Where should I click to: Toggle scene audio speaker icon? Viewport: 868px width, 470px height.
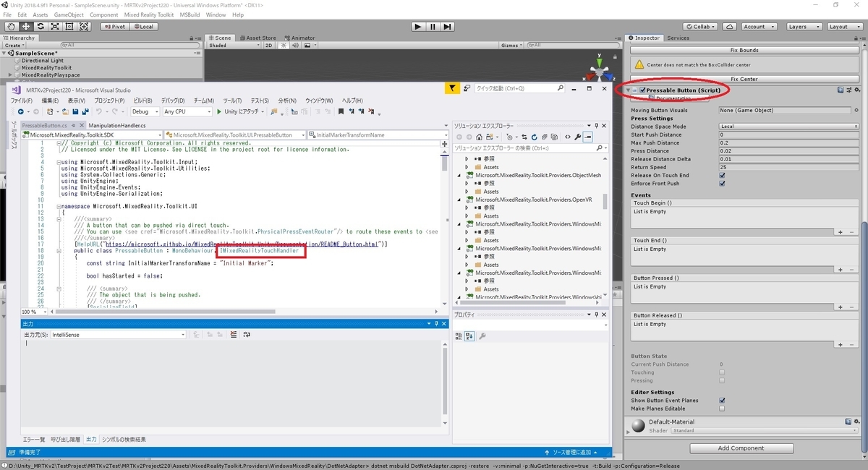(x=296, y=45)
